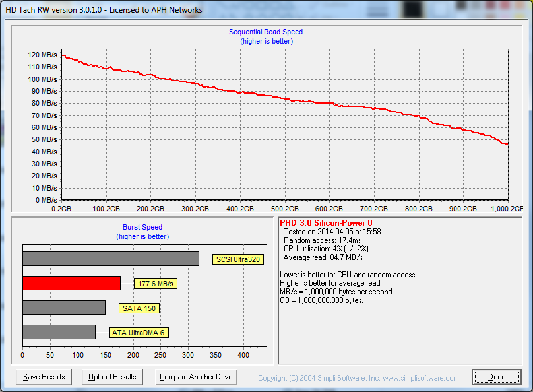Click Done to close the benchmark

(x=497, y=377)
